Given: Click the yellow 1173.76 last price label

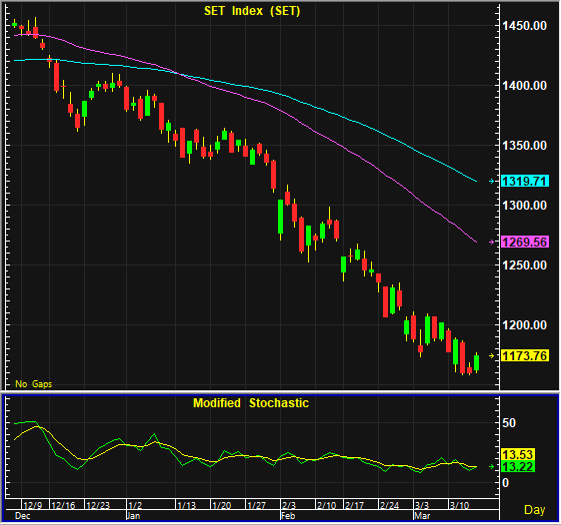Looking at the screenshot, I should point(525,356).
